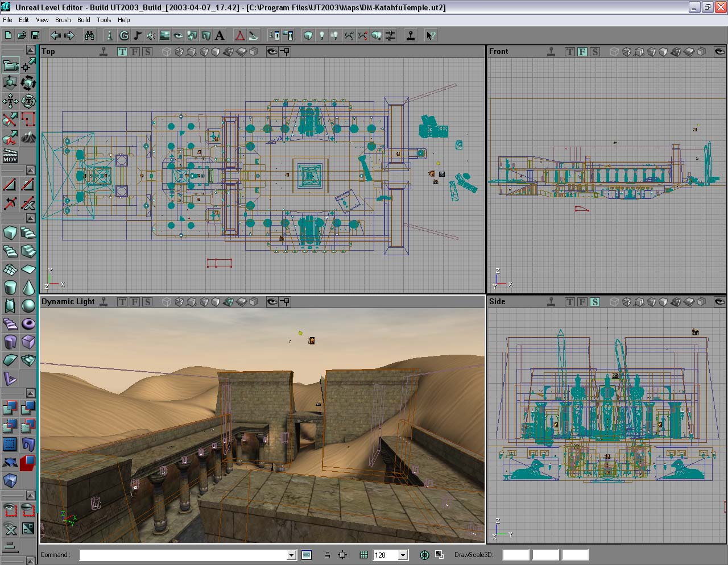Toggle realtime preview eye in Top viewport

pos(272,52)
